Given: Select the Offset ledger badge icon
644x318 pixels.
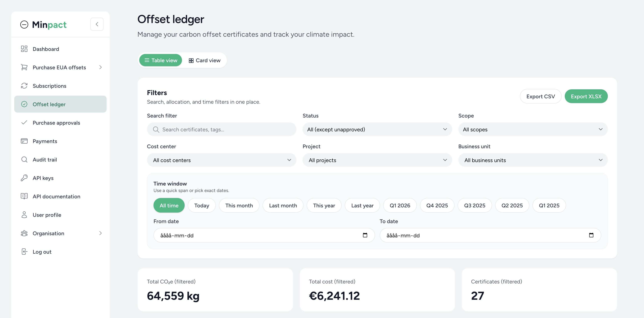Looking at the screenshot, I should [x=24, y=104].
